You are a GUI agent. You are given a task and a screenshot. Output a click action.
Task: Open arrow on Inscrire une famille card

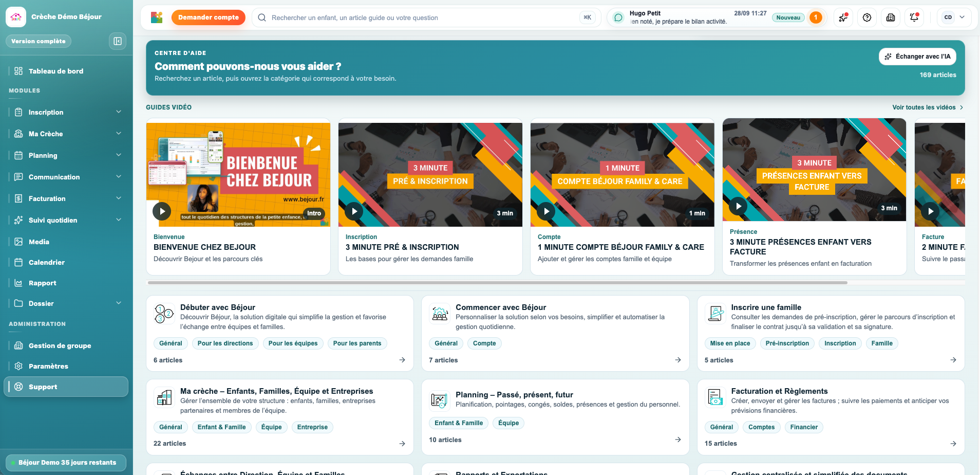pyautogui.click(x=953, y=360)
